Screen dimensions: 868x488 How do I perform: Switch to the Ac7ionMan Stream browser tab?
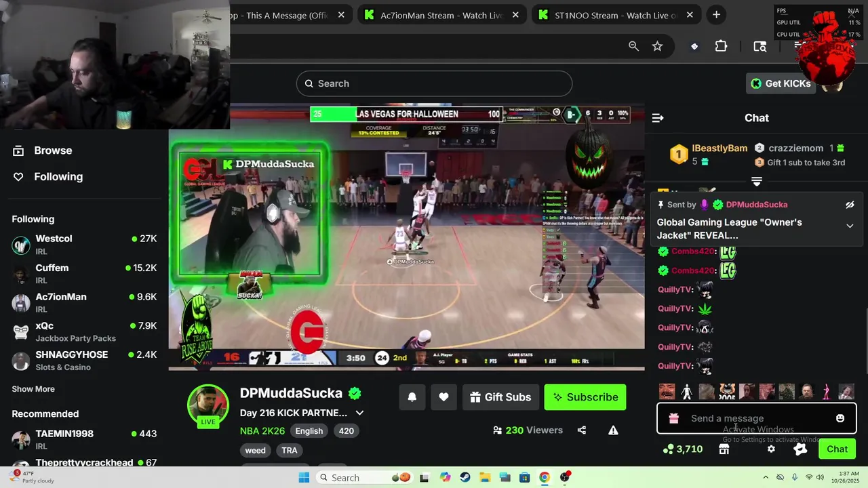(x=441, y=15)
